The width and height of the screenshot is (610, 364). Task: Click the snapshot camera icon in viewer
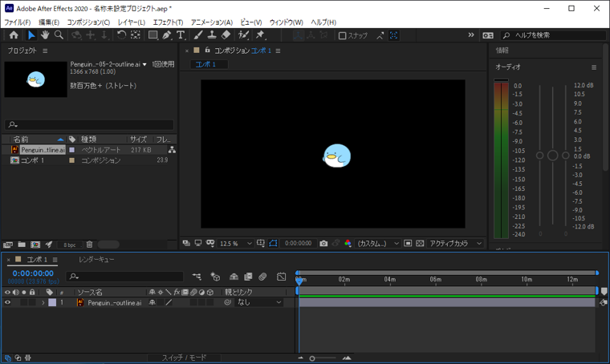coord(323,244)
